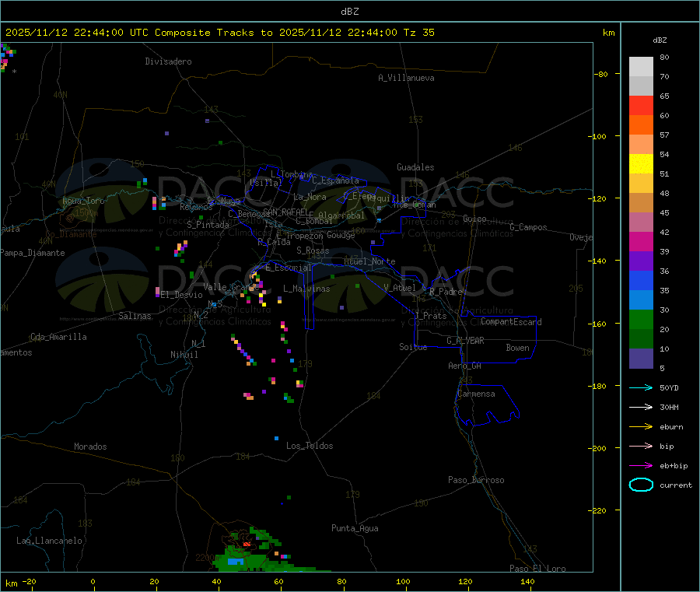
Task: Click the Agua_Toro map label
Action: [83, 201]
